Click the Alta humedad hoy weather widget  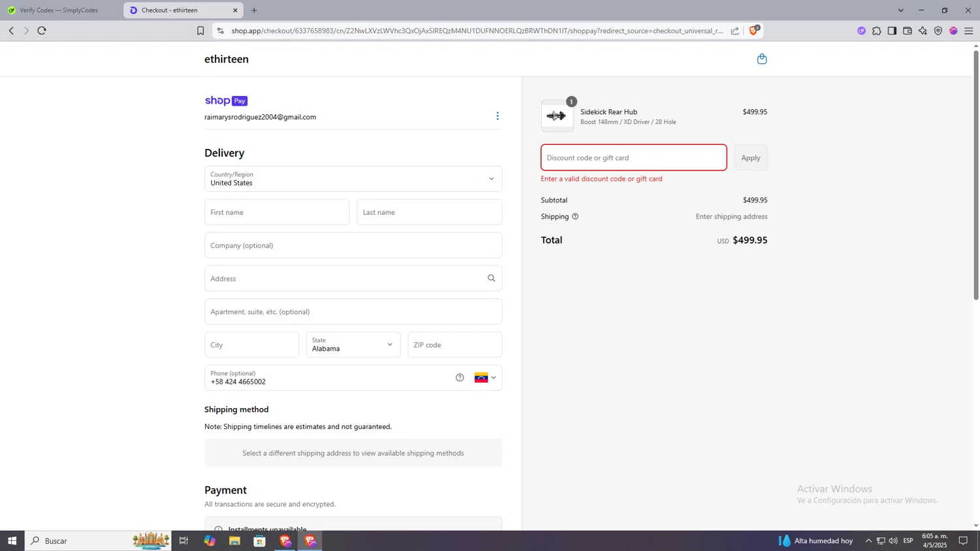pyautogui.click(x=815, y=541)
